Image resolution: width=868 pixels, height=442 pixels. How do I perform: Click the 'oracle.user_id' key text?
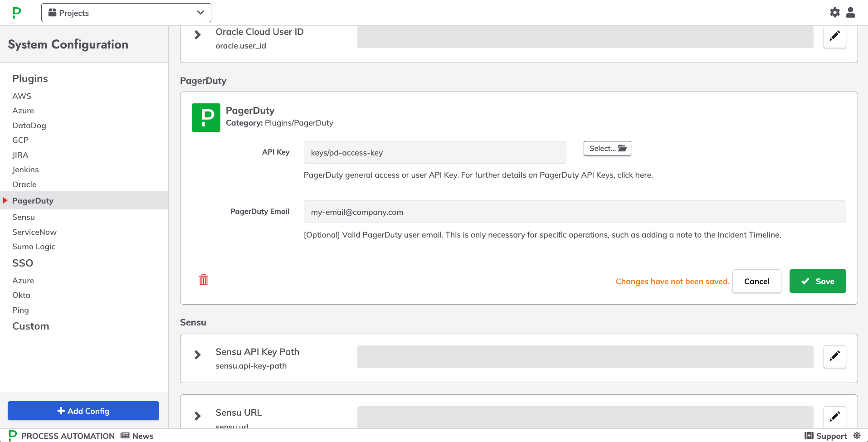coord(241,46)
